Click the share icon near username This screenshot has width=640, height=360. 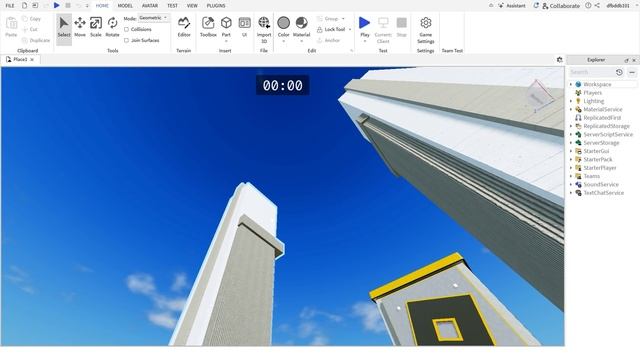[x=597, y=6]
